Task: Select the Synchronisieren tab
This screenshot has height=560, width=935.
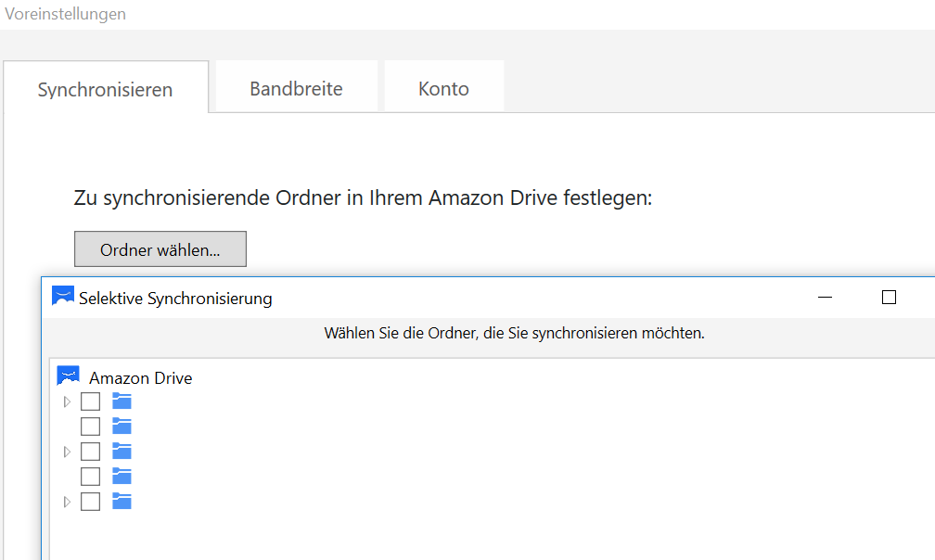Action: point(105,90)
